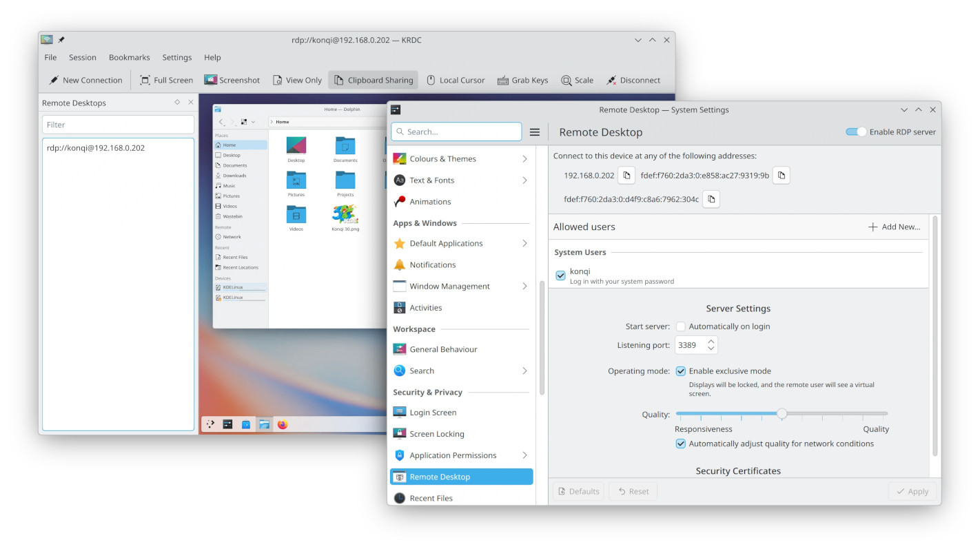Viewport: 980px width, 551px height.
Task: Close the Remote Desktops panel
Action: pos(191,102)
